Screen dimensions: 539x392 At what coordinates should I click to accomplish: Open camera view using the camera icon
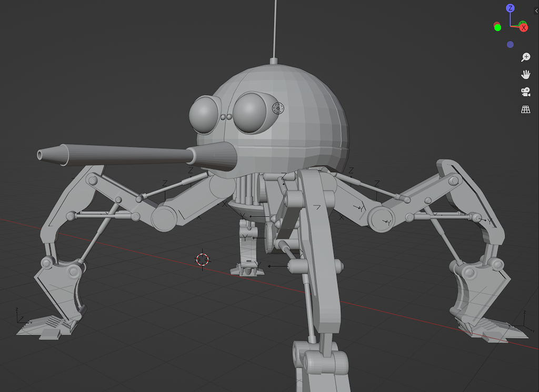[x=525, y=92]
